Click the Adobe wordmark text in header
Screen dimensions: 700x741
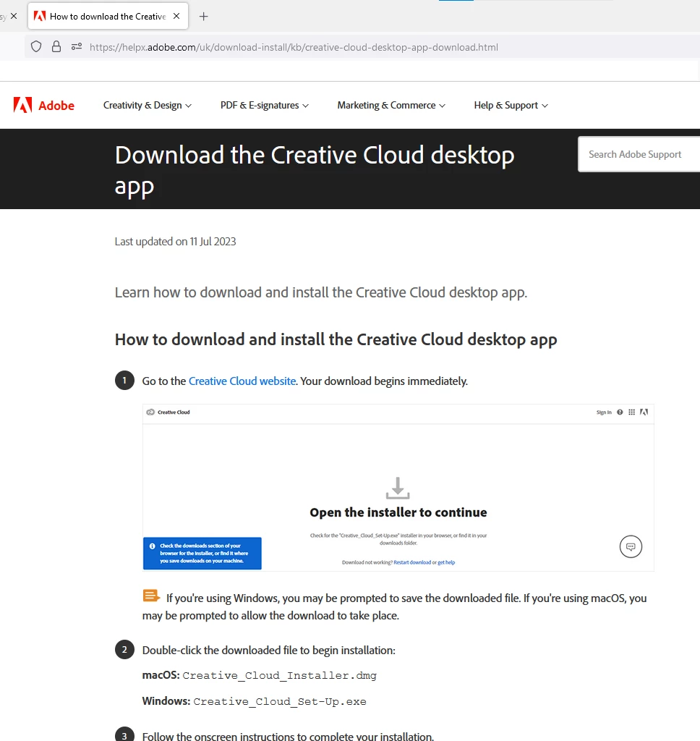[x=56, y=106]
